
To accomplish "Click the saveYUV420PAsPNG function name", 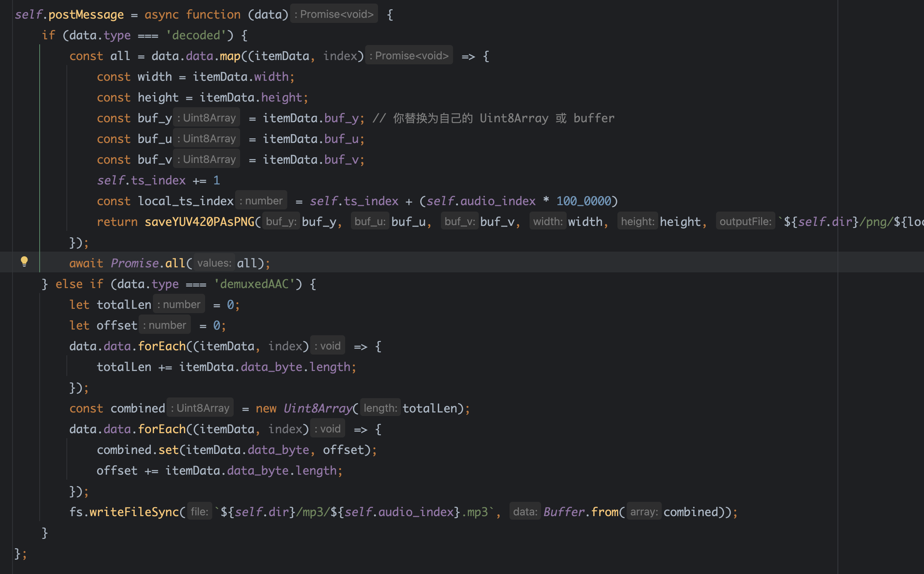I will tap(199, 222).
